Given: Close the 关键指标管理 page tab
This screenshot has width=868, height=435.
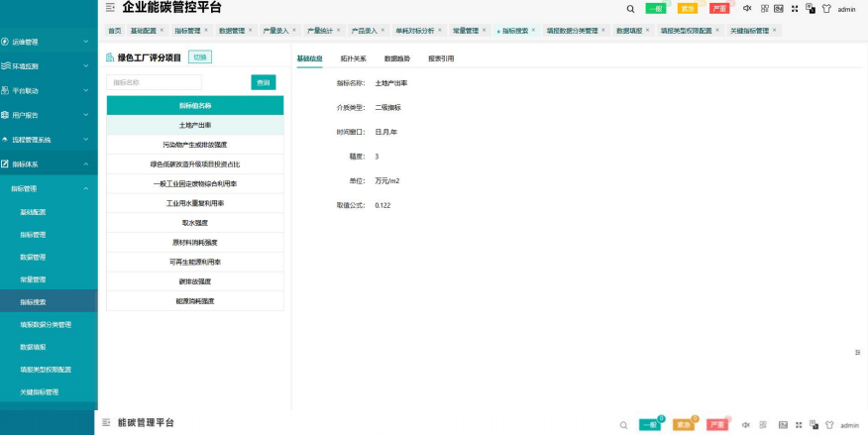Looking at the screenshot, I should tap(774, 31).
